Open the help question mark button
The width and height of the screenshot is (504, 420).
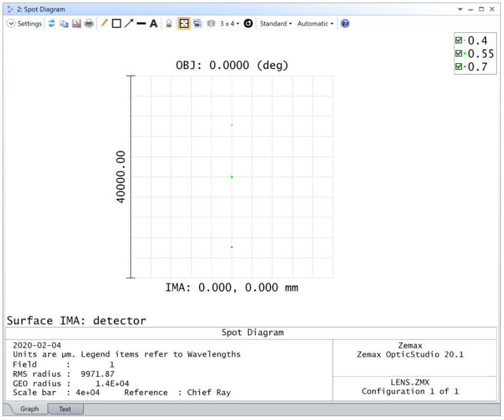(345, 23)
